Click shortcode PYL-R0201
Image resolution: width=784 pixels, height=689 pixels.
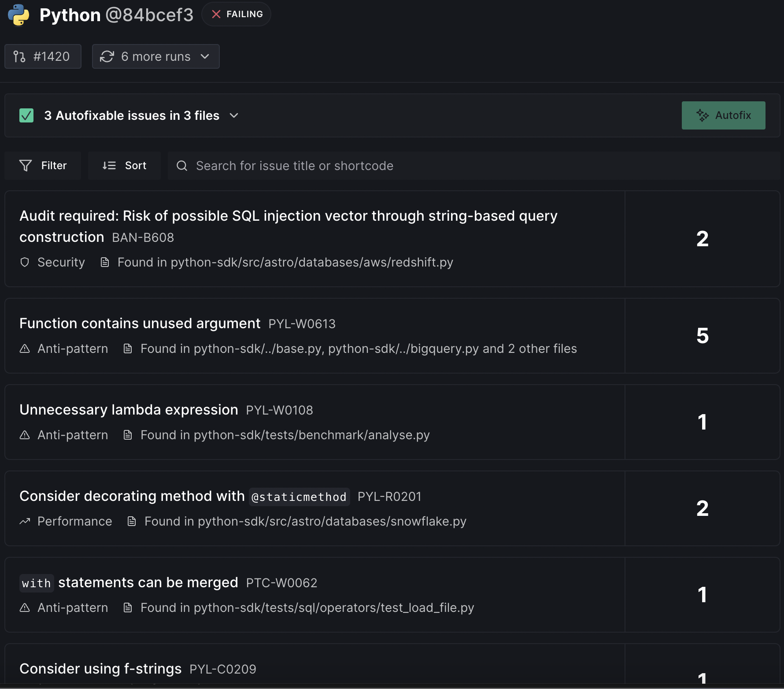389,496
